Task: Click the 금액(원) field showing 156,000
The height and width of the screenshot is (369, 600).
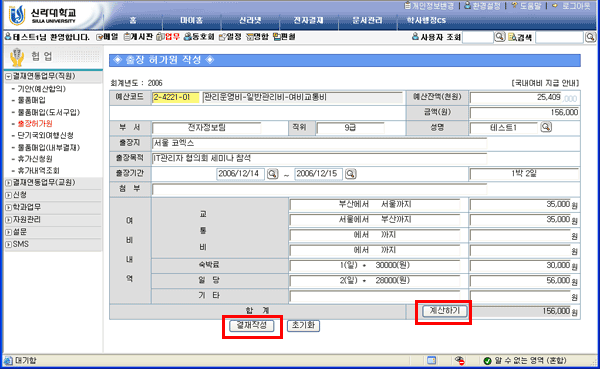Action: (524, 113)
